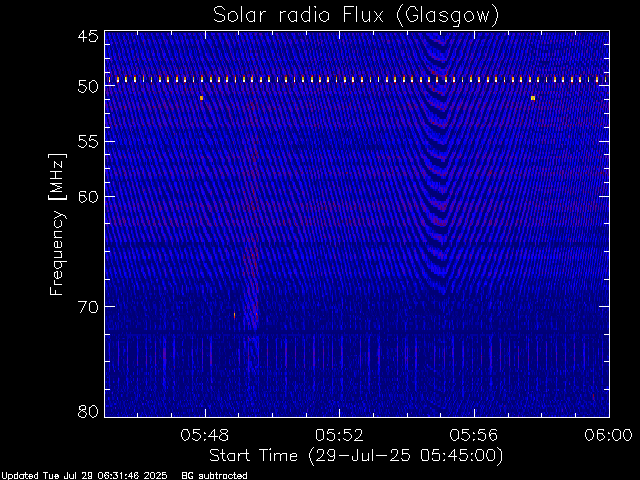Click the 55 frequency tick label
The image size is (640, 480).
click(88, 142)
